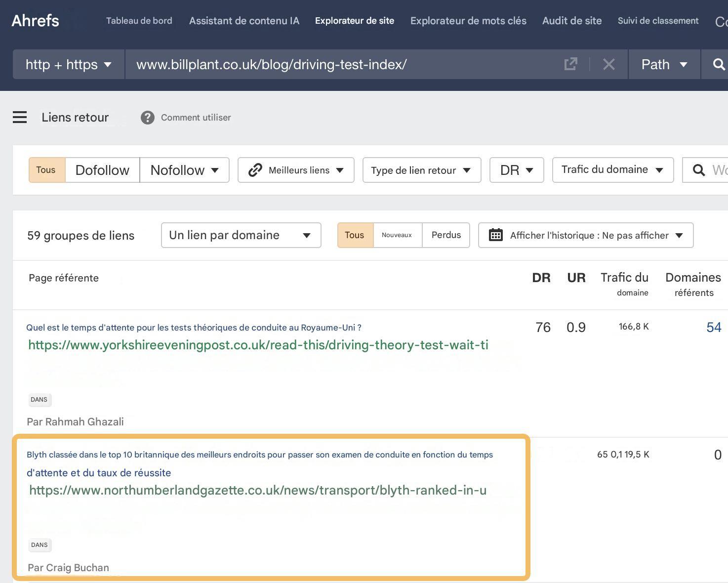Expand the http + https protocol dropdown
This screenshot has height=583, width=728.
click(69, 64)
